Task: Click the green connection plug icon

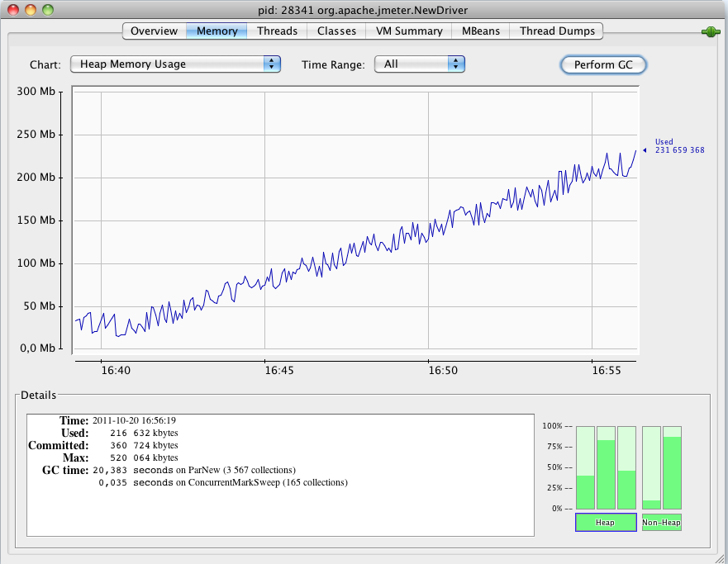Action: coord(709,31)
